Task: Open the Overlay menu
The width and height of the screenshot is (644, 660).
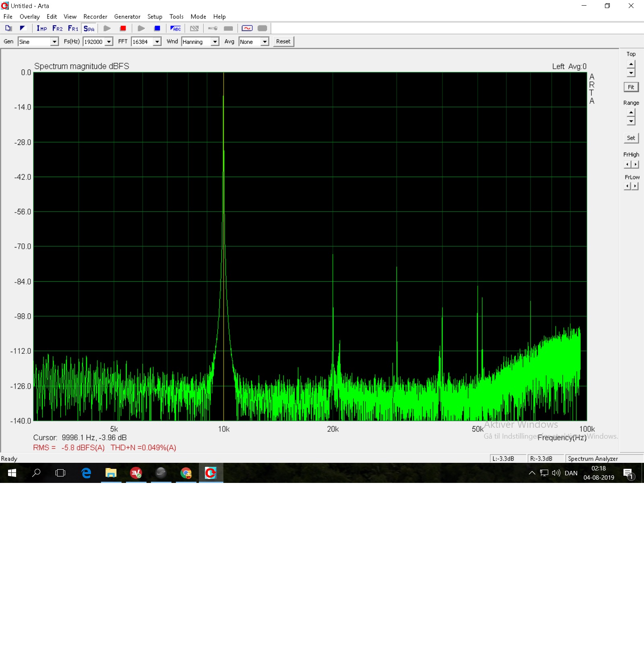Action: point(29,16)
